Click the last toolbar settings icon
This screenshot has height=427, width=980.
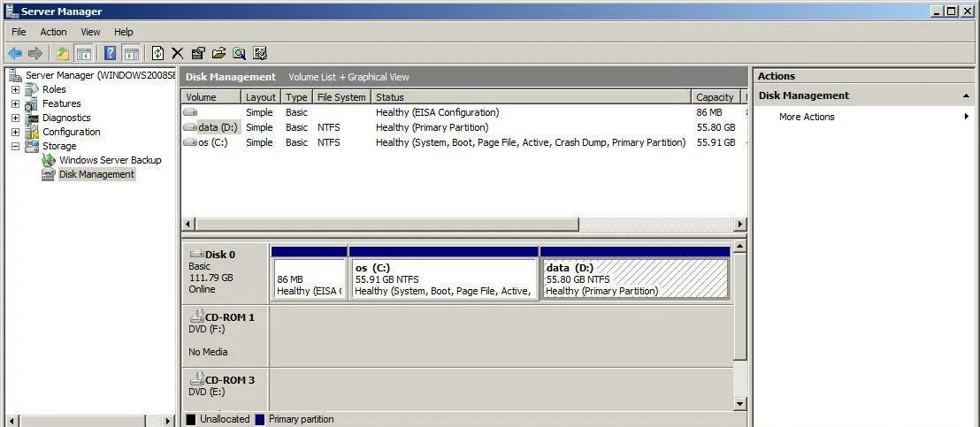260,54
